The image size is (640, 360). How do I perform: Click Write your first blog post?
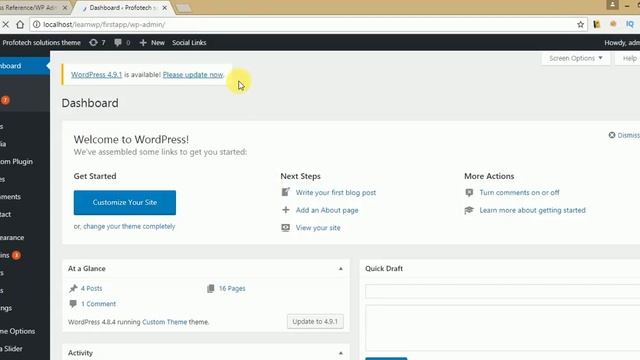pyautogui.click(x=336, y=193)
